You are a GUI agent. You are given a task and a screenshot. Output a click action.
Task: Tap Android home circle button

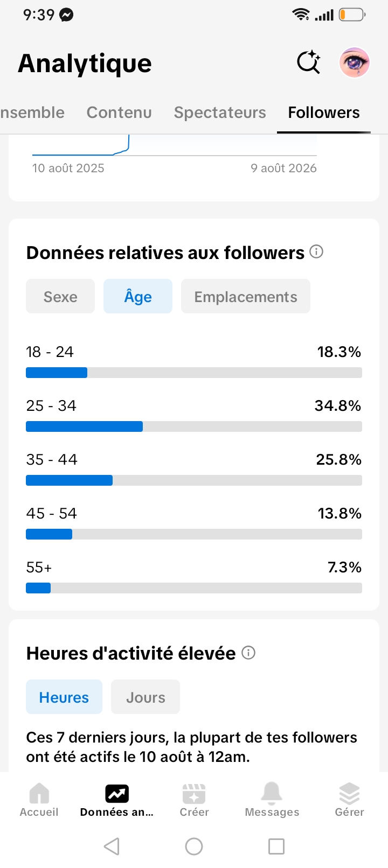(x=194, y=846)
